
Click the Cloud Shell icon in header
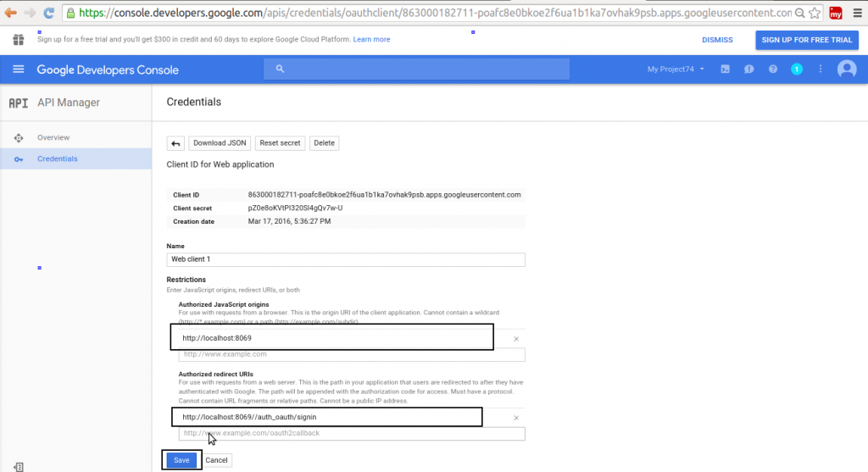726,69
